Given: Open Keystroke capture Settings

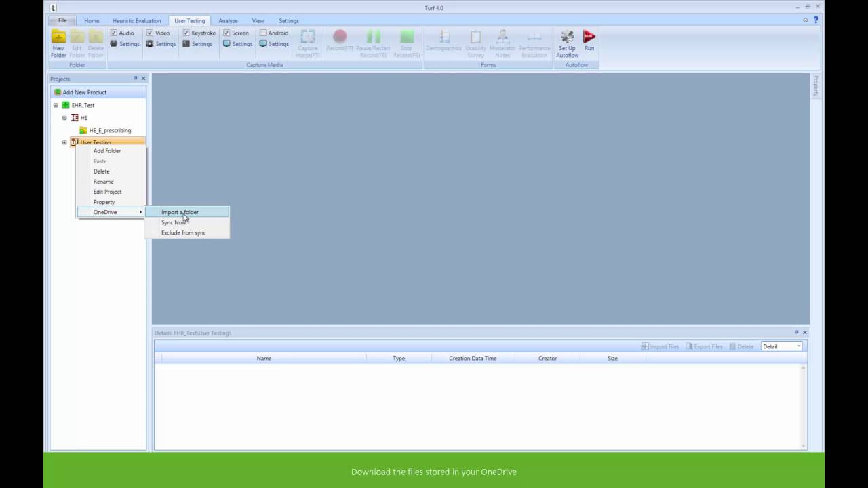Looking at the screenshot, I should pyautogui.click(x=197, y=44).
